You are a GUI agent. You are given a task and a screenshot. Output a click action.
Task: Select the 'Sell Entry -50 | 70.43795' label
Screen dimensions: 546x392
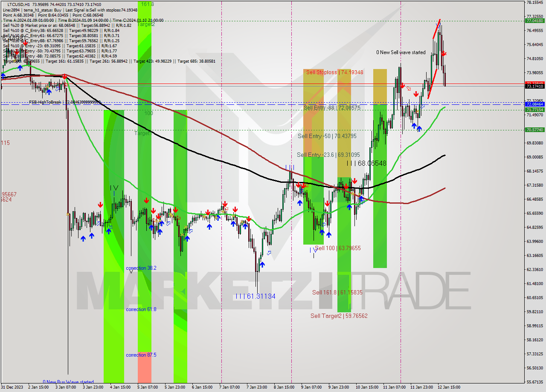327,136
